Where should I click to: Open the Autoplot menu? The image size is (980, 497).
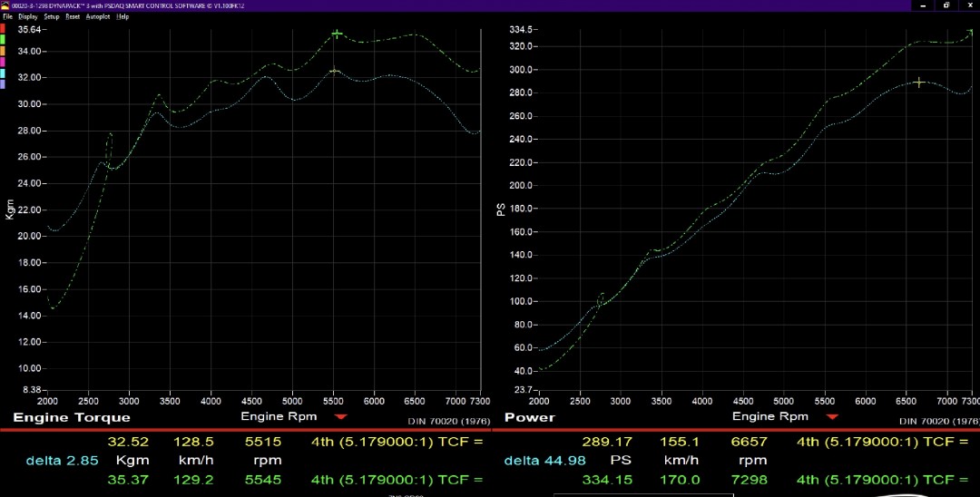[98, 16]
